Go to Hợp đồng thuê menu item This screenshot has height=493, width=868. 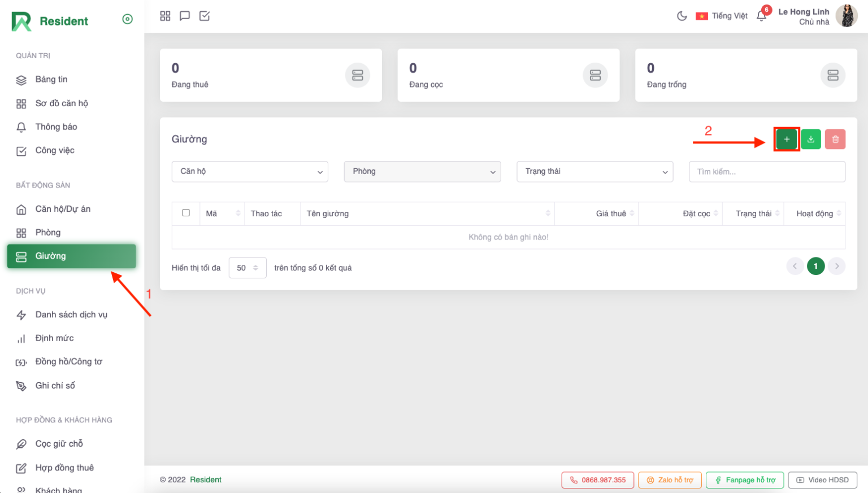tap(64, 468)
